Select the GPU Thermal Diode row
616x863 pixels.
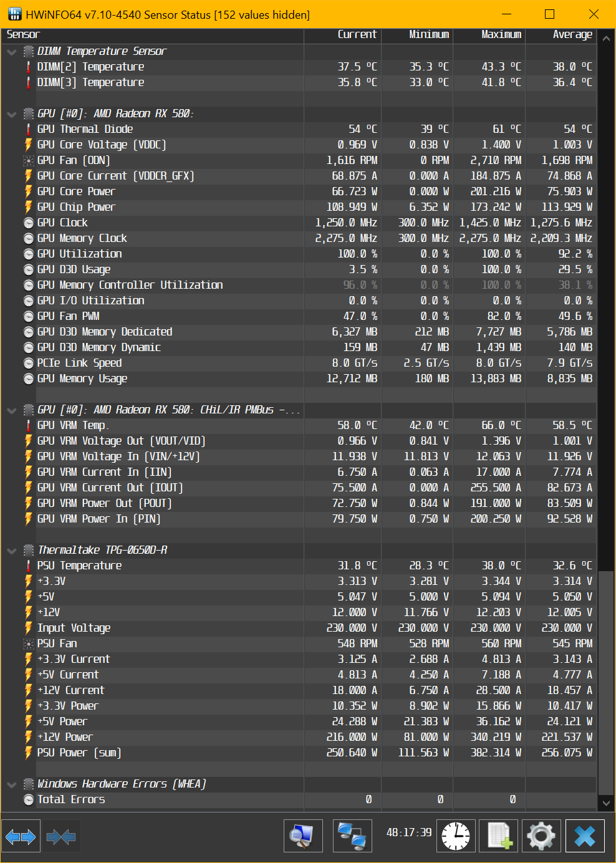(85, 129)
